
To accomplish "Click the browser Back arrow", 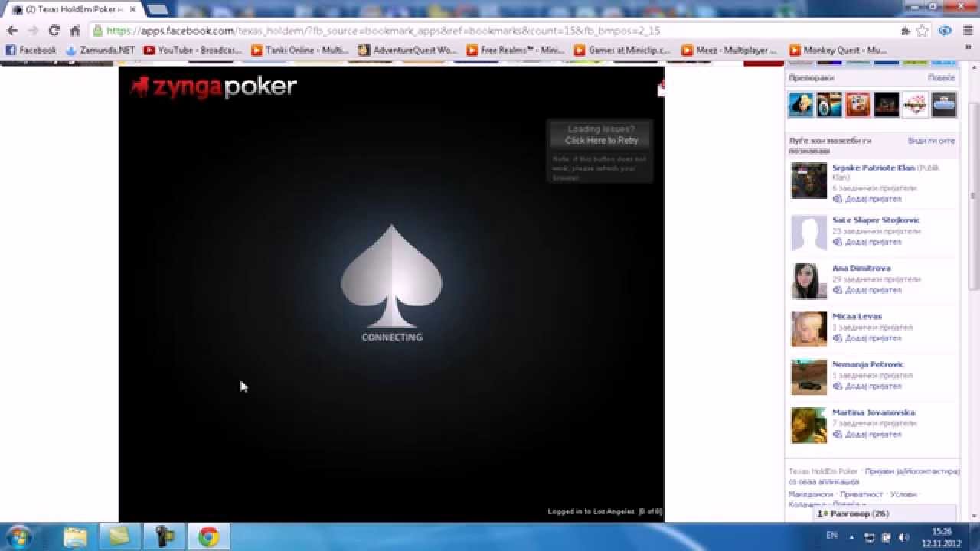I will pyautogui.click(x=12, y=31).
